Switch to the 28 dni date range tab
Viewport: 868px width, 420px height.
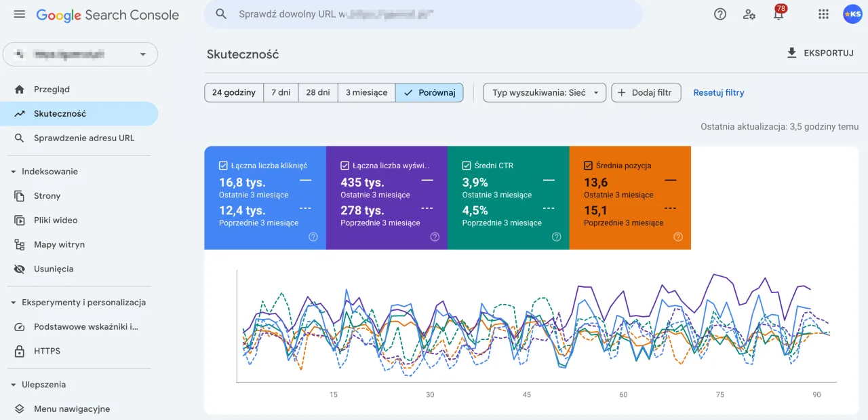click(x=317, y=92)
